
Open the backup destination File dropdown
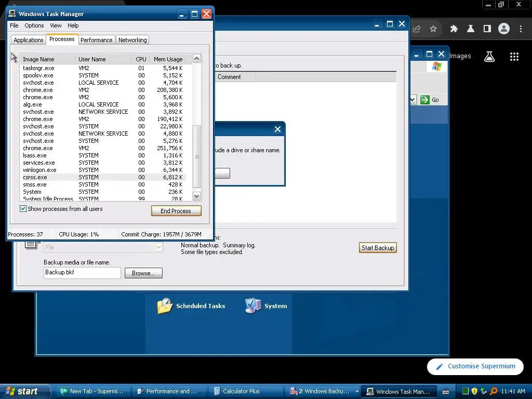coord(158,247)
